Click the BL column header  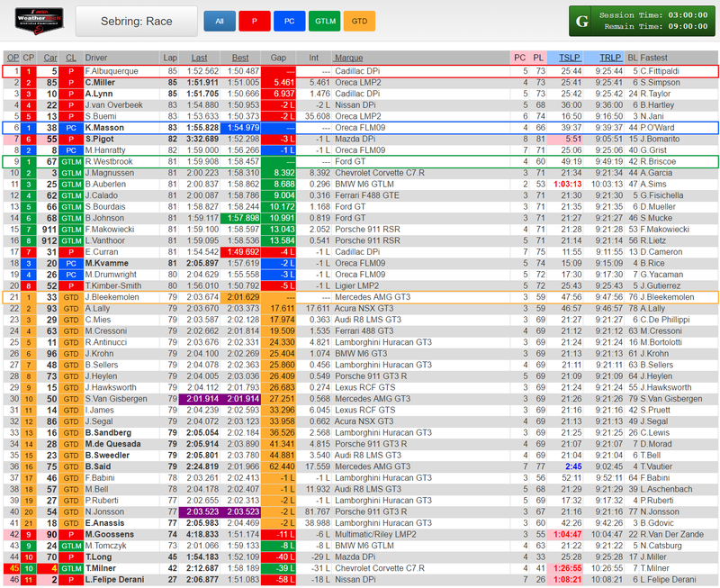[x=633, y=58]
